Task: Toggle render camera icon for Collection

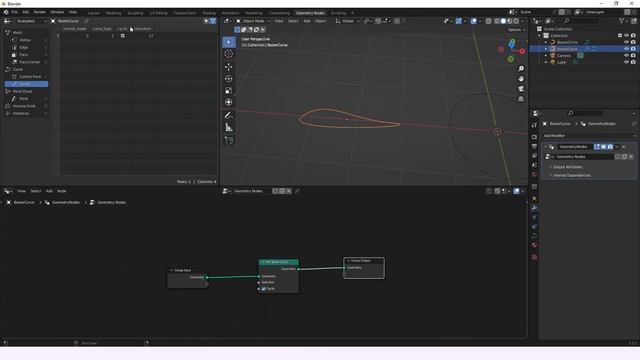Action: (633, 36)
